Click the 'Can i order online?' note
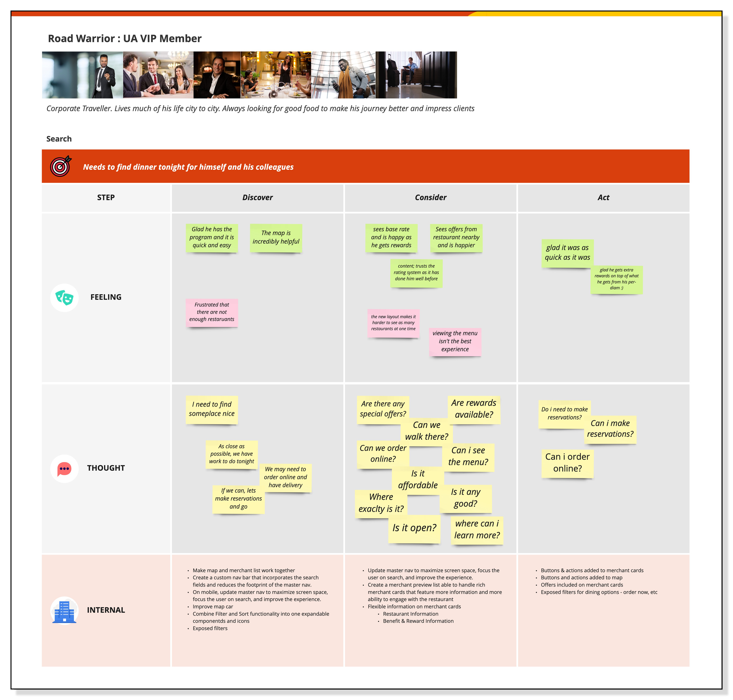 tap(567, 463)
